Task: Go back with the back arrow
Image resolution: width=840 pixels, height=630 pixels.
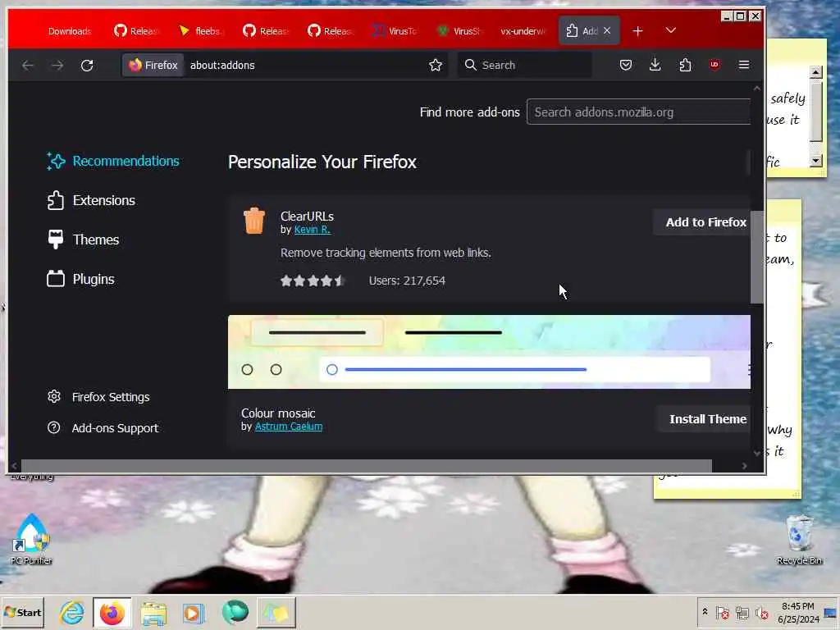Action: point(28,66)
